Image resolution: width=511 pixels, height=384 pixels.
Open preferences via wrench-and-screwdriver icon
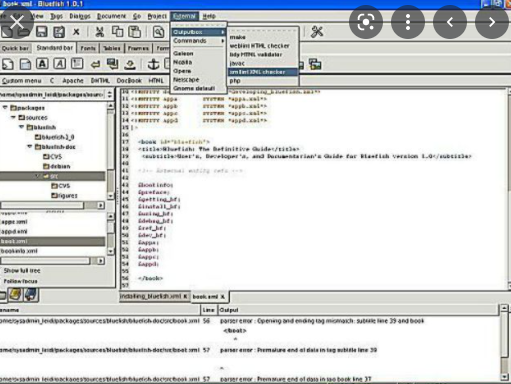pos(317,32)
